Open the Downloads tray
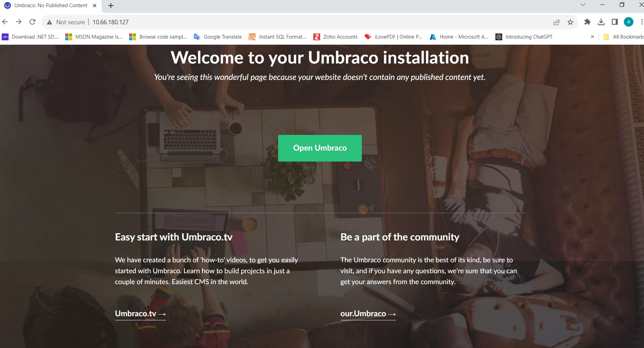 (601, 22)
